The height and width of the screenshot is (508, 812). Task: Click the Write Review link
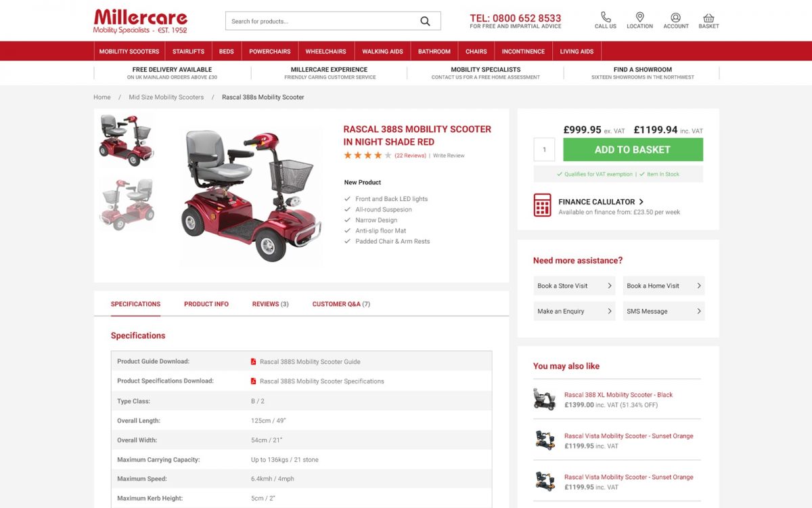449,156
